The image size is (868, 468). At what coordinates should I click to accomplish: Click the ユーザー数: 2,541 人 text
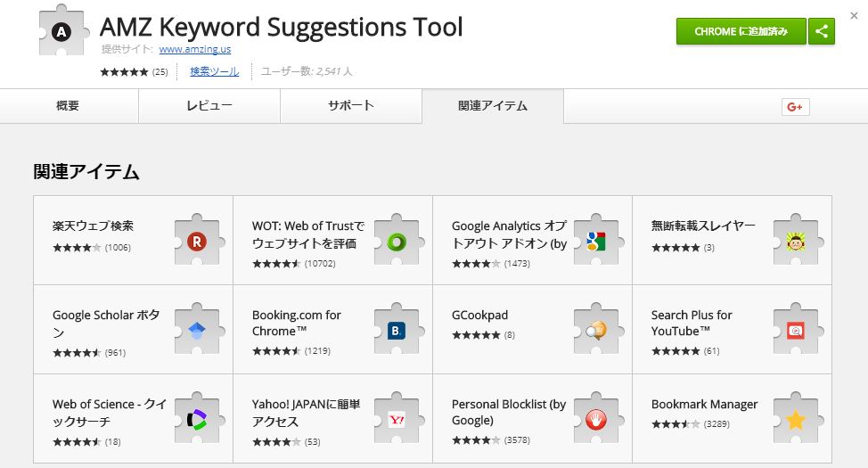coord(307,71)
